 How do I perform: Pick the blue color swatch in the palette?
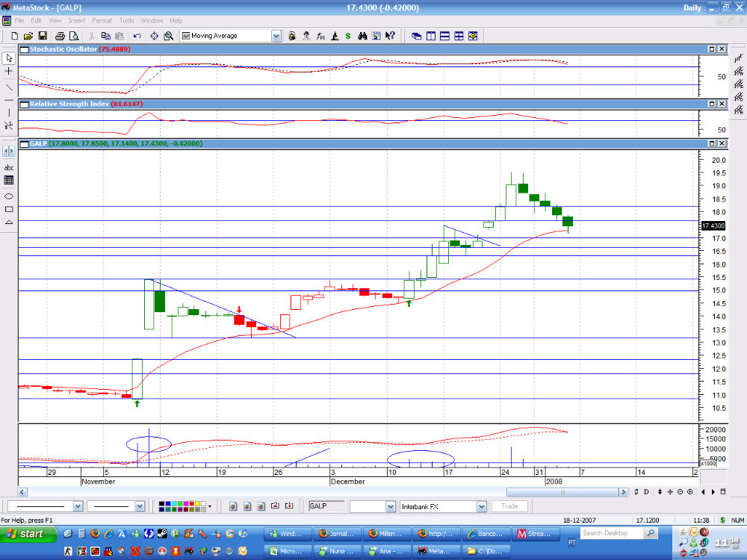167,503
